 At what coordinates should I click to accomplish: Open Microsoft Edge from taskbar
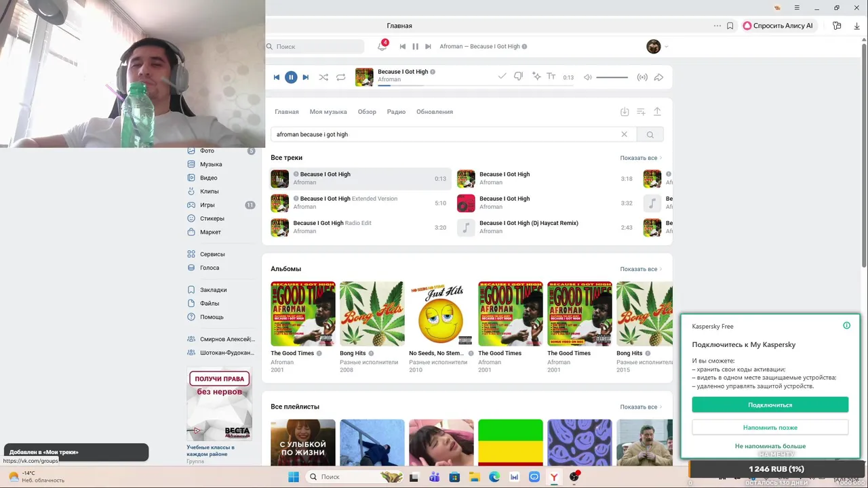[x=494, y=476]
